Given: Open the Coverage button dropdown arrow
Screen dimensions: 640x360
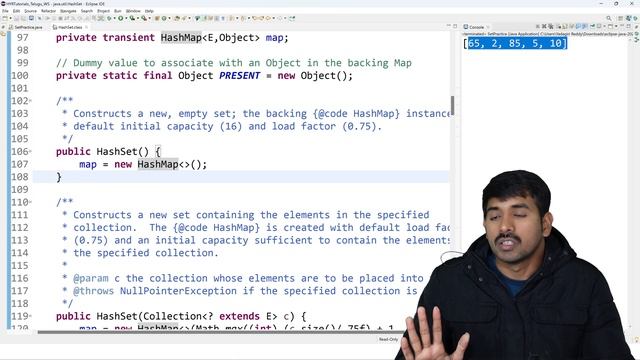Looking at the screenshot, I should 138,18.
